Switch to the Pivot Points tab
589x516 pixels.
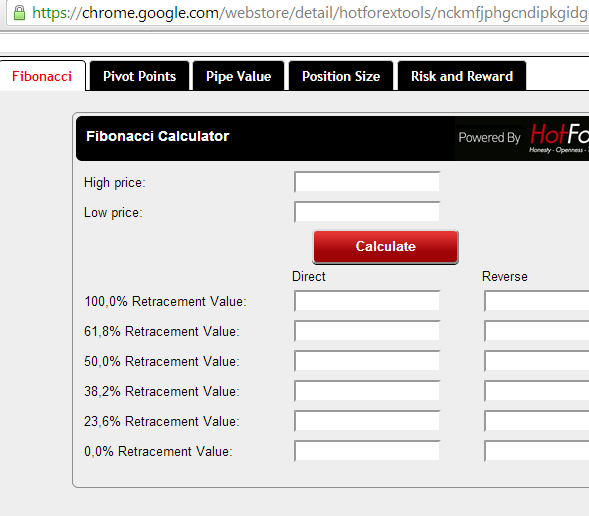tap(139, 76)
